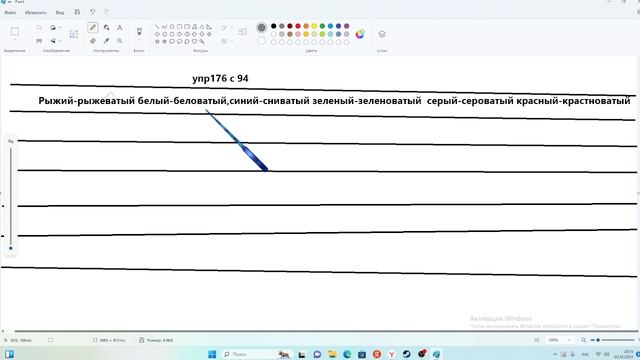Select the Line shape
Viewport: 640px width, 360px height.
pos(157,27)
